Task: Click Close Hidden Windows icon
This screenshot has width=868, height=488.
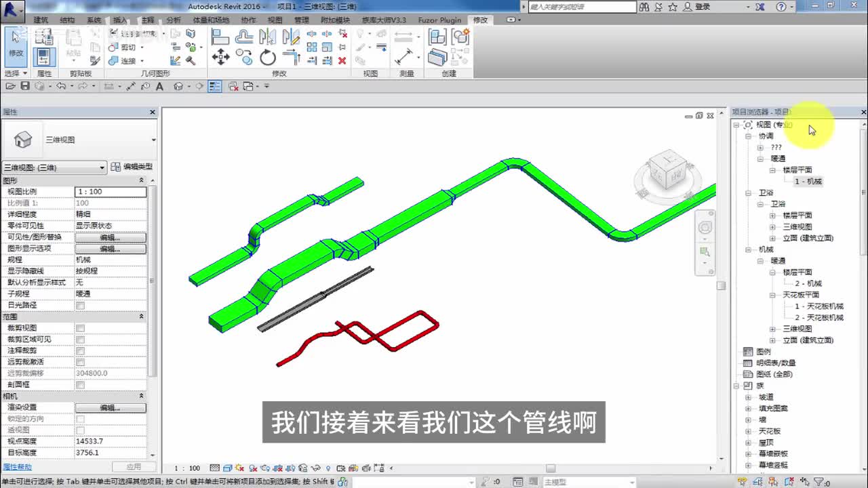Action: pos(233,86)
